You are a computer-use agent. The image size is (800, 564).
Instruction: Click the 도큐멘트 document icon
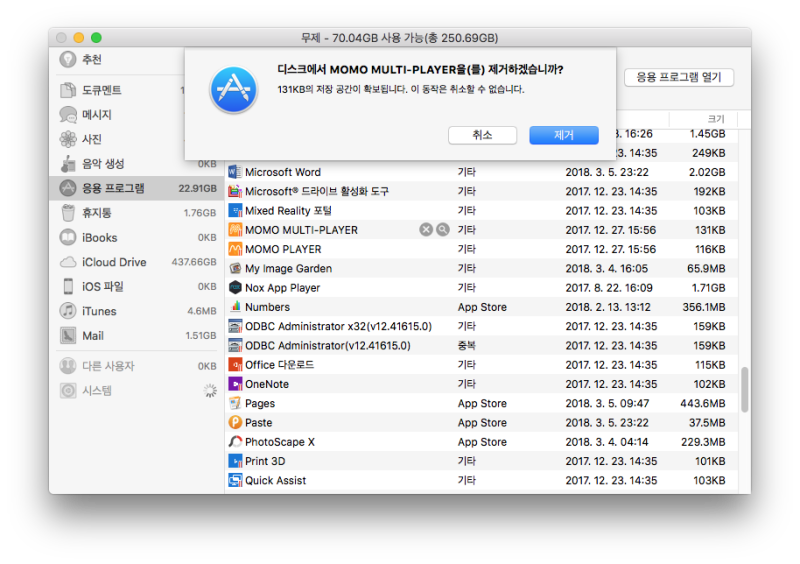pos(67,90)
